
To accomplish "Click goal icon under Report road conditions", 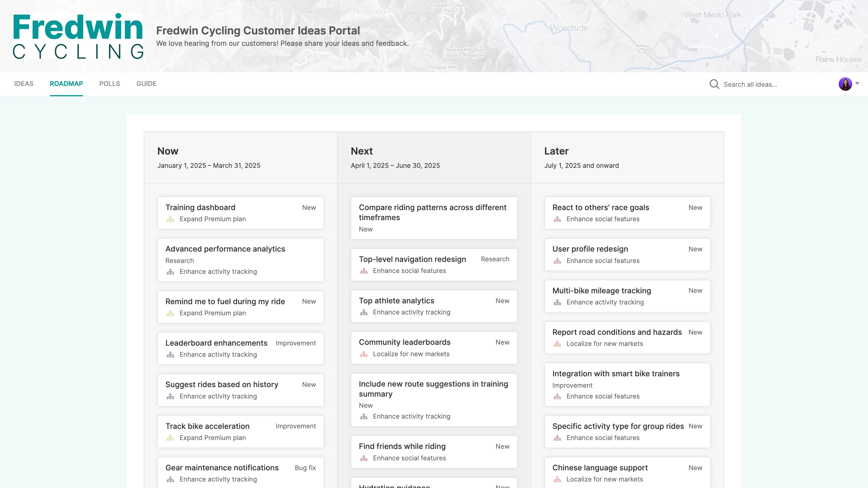I will tap(557, 344).
